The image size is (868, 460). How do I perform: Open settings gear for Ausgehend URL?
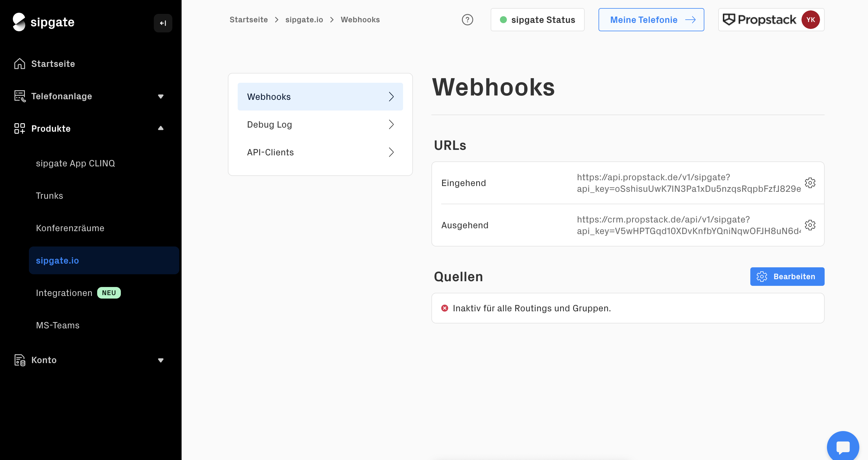point(810,225)
